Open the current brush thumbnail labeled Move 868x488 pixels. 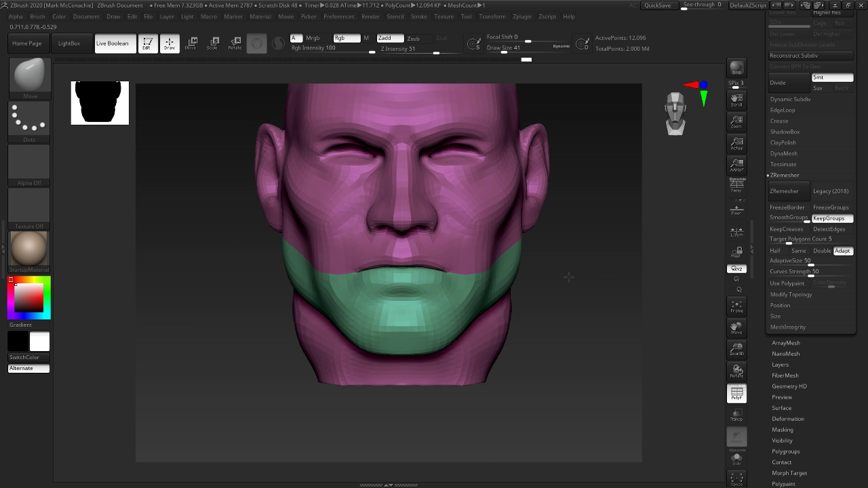click(x=29, y=78)
